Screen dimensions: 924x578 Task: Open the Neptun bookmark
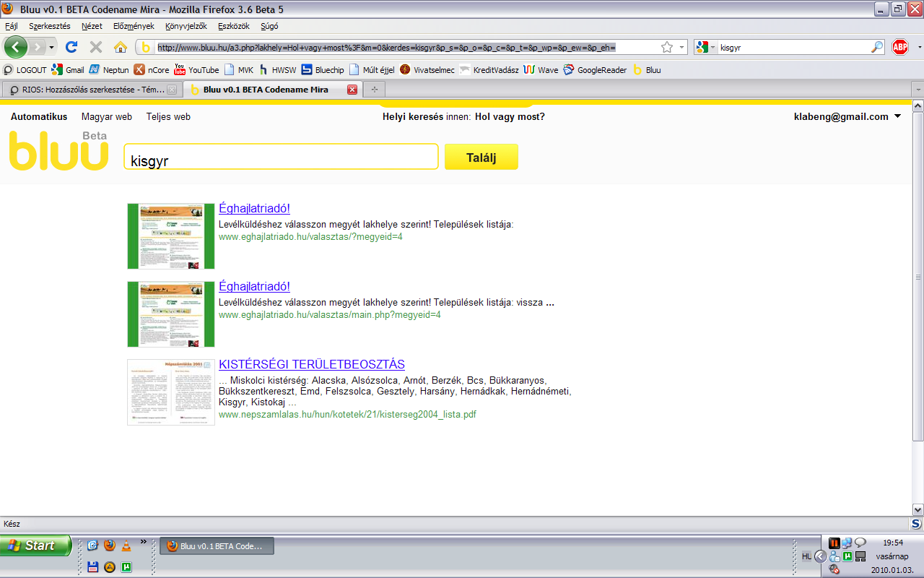click(109, 70)
